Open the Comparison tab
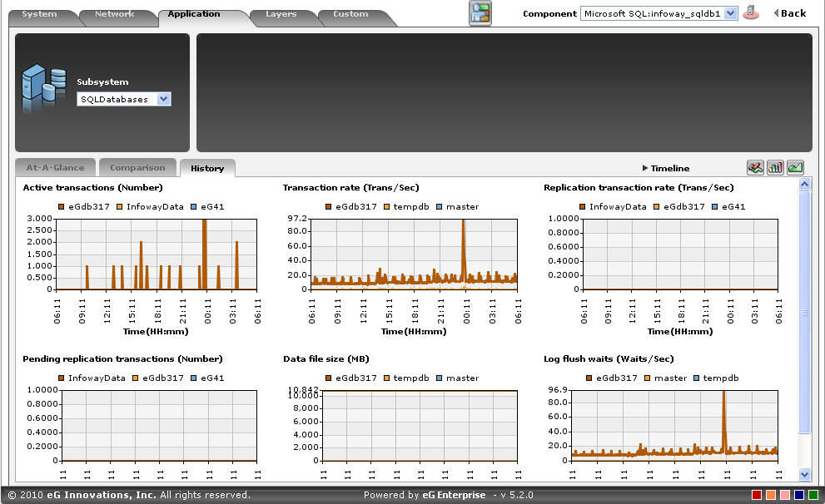Image resolution: width=825 pixels, height=504 pixels. pos(137,168)
